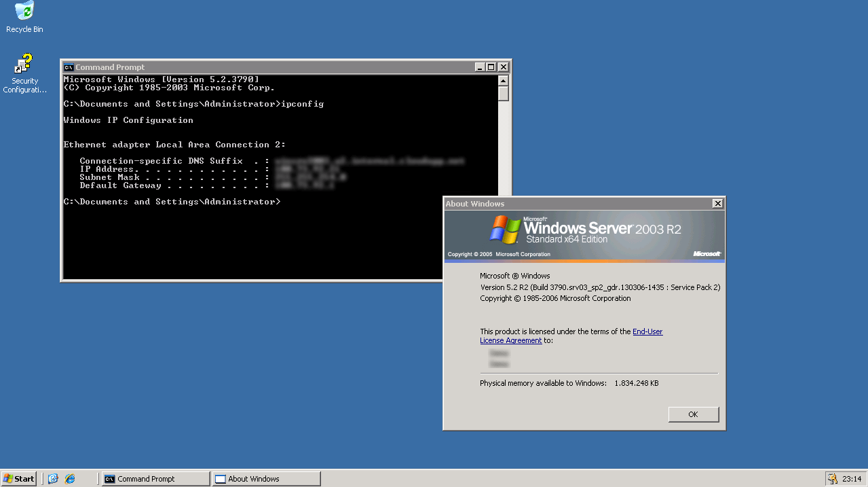Image resolution: width=868 pixels, height=487 pixels.
Task: Click the Command Prompt title bar system icon
Action: click(69, 67)
